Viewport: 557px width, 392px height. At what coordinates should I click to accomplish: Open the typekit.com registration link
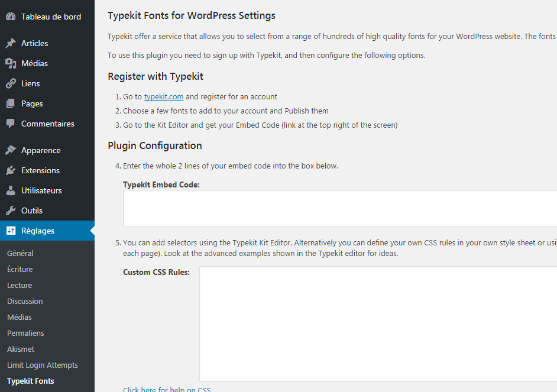point(164,96)
